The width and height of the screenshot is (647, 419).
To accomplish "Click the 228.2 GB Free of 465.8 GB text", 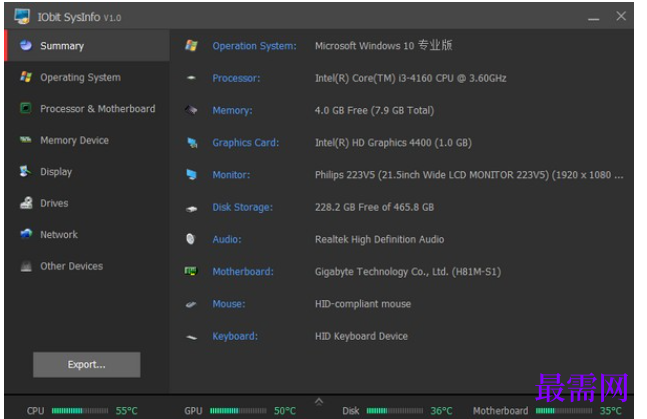I will [374, 207].
